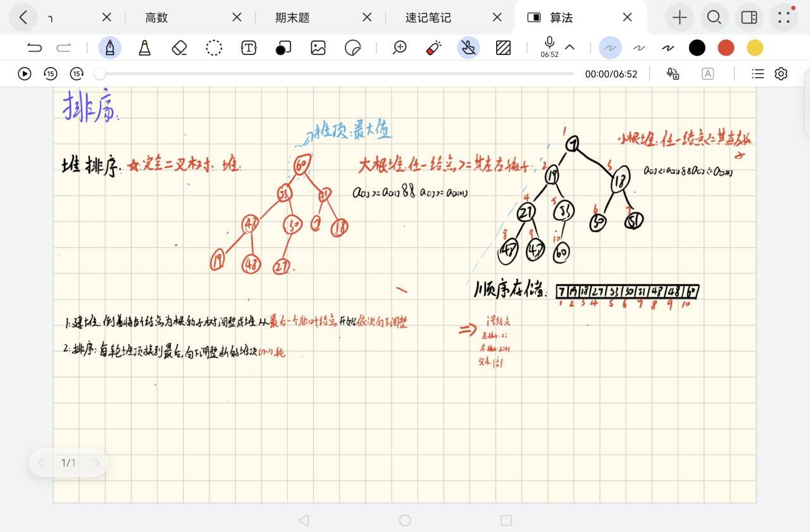Image resolution: width=810 pixels, height=532 pixels.
Task: Select the Highlighter tool
Action: [x=145, y=47]
